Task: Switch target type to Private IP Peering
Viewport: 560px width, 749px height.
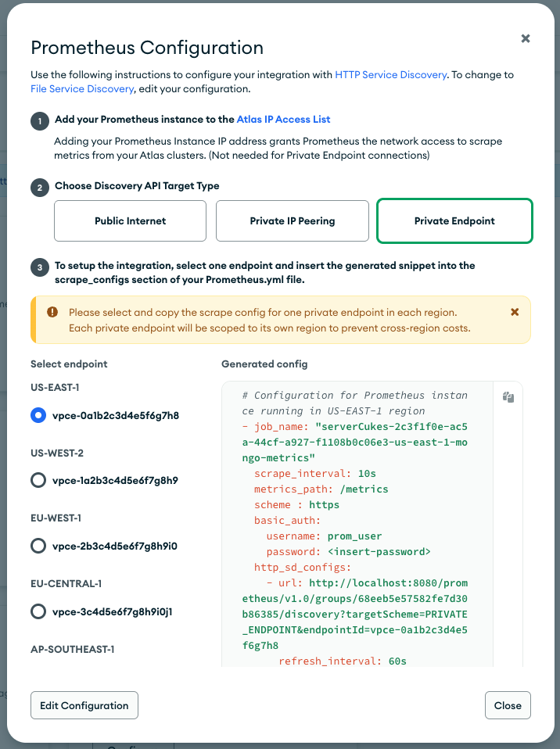Action: coord(292,220)
